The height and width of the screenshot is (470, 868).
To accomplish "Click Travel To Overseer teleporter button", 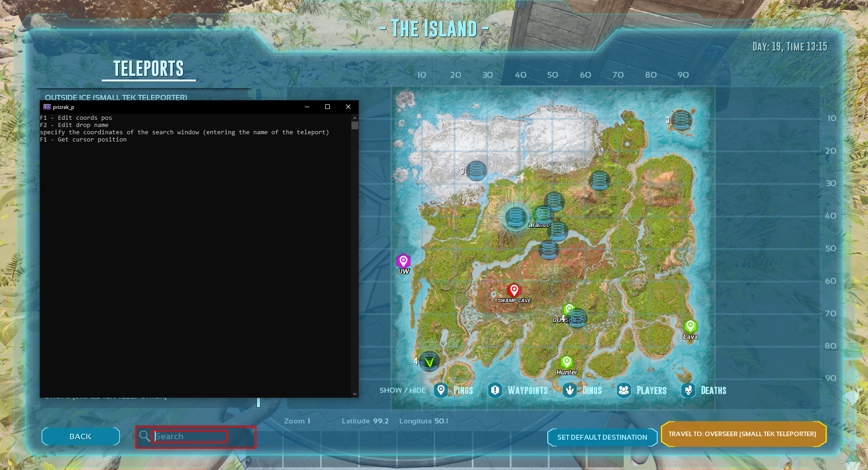I will (743, 434).
